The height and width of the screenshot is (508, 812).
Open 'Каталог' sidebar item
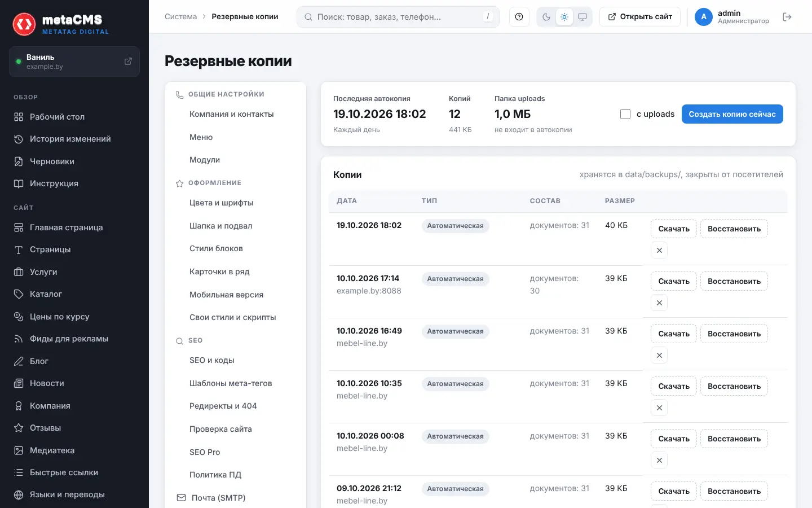pos(74,294)
